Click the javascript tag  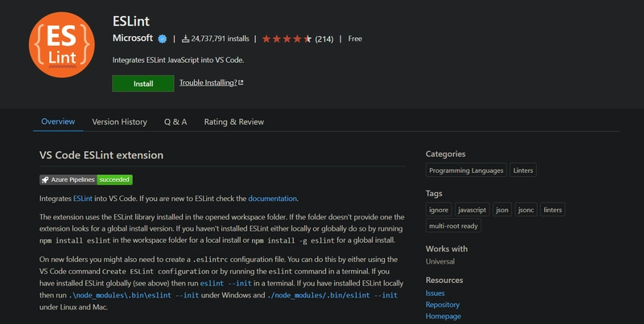(x=472, y=210)
